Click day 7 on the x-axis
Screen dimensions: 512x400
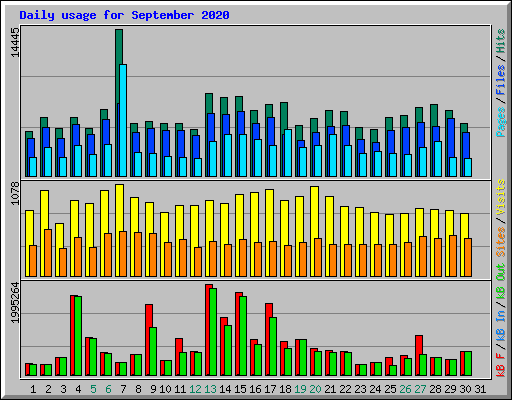coord(123,389)
